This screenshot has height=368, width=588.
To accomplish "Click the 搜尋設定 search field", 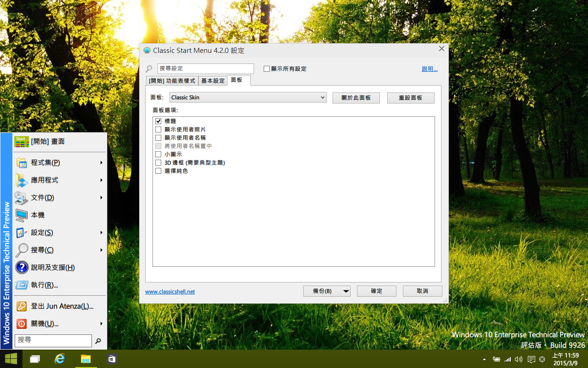I will click(205, 69).
